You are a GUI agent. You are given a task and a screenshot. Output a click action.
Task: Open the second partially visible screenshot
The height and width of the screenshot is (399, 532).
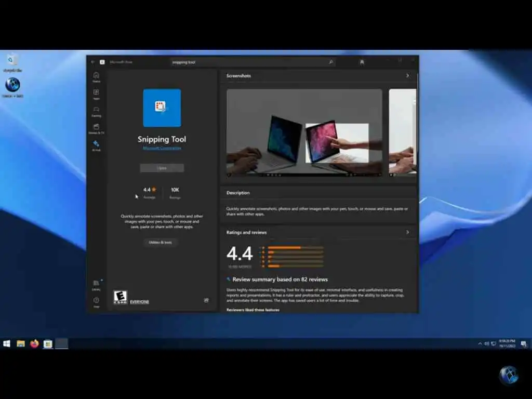tap(403, 132)
